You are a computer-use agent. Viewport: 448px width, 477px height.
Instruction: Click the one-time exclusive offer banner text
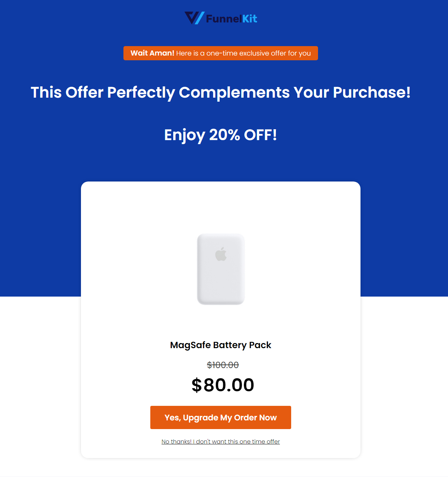pos(244,53)
